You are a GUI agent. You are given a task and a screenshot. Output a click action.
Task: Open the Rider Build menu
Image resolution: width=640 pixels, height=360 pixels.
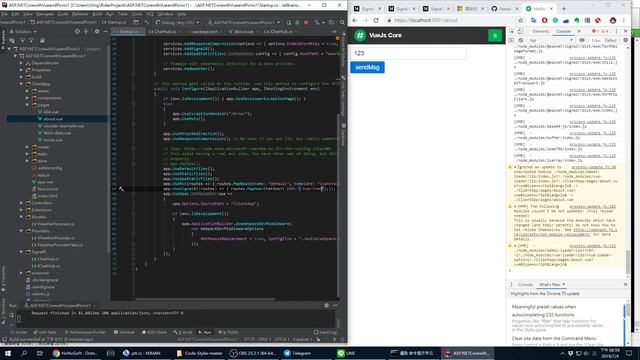click(97, 14)
